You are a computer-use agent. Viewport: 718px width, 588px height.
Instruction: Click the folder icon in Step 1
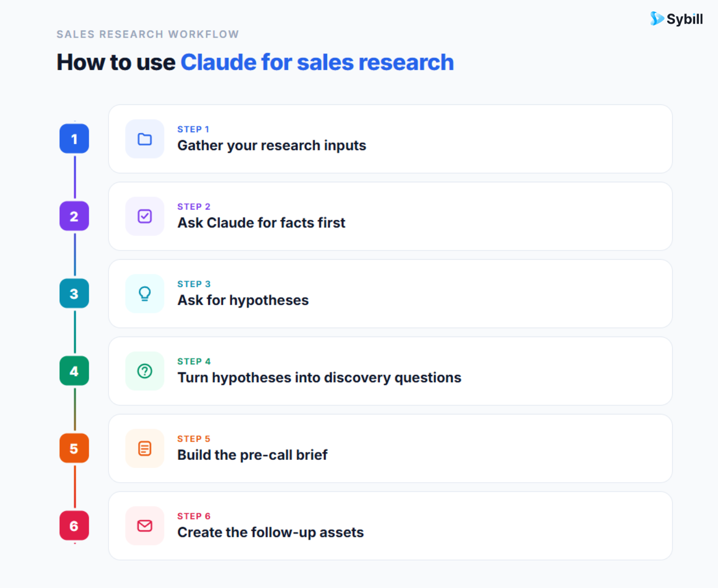[x=145, y=139]
